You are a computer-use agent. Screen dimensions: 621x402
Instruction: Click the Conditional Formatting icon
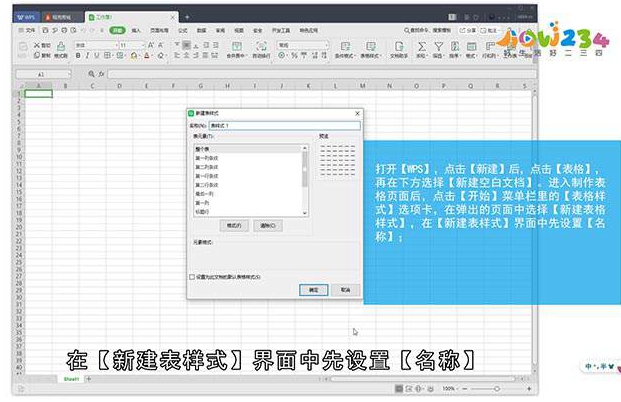[x=345, y=47]
